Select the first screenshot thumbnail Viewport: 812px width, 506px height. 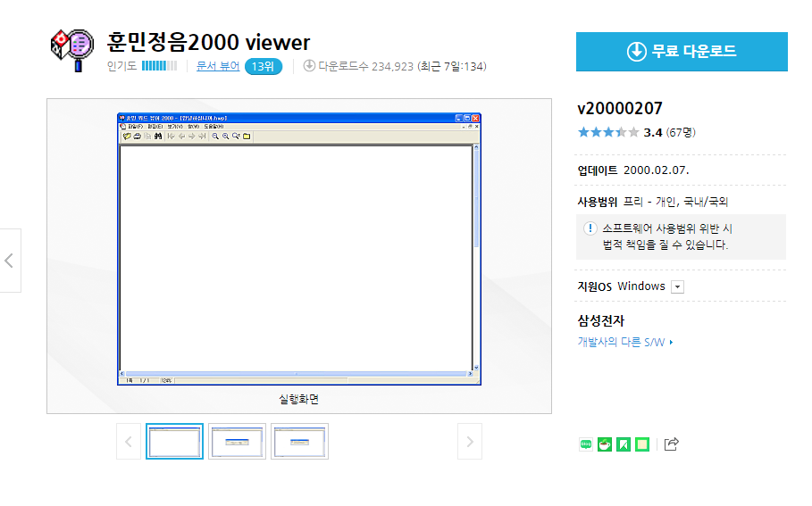(x=174, y=442)
